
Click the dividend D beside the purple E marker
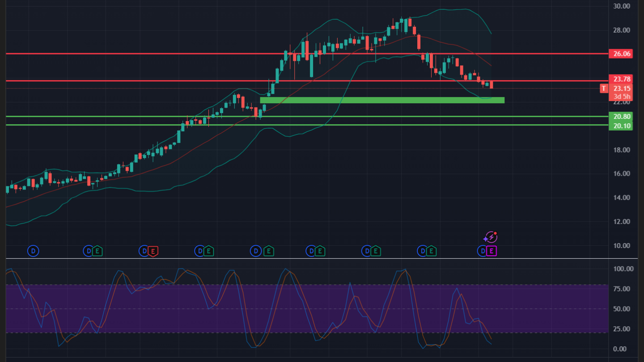[482, 251]
